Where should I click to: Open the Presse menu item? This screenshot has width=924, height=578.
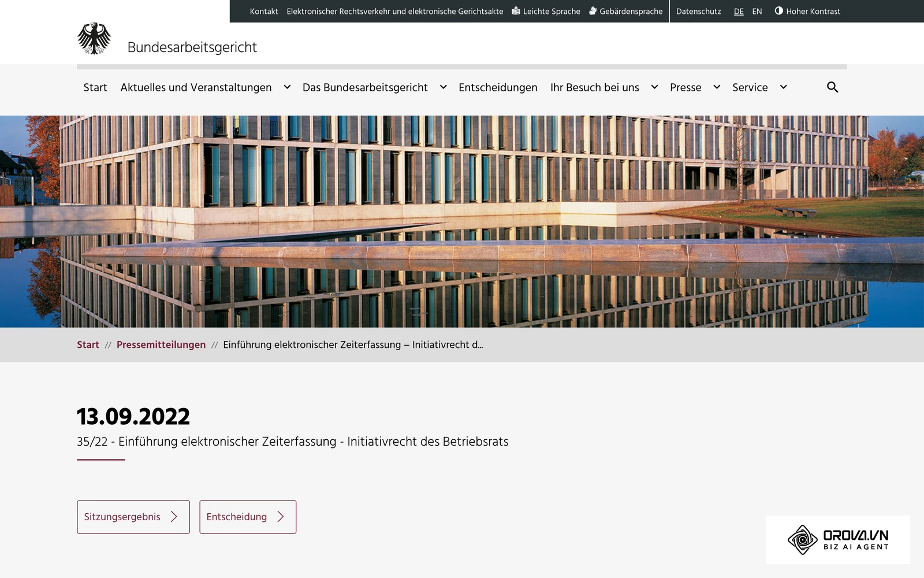pos(685,87)
